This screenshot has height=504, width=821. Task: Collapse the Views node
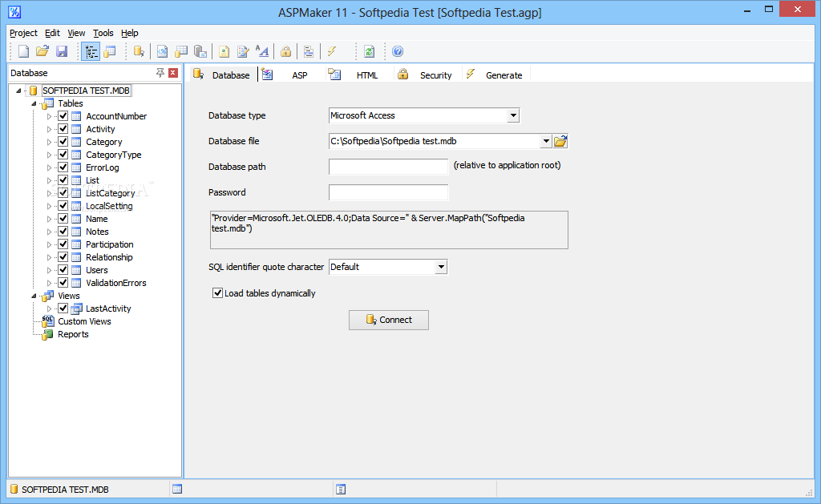pyautogui.click(x=34, y=296)
